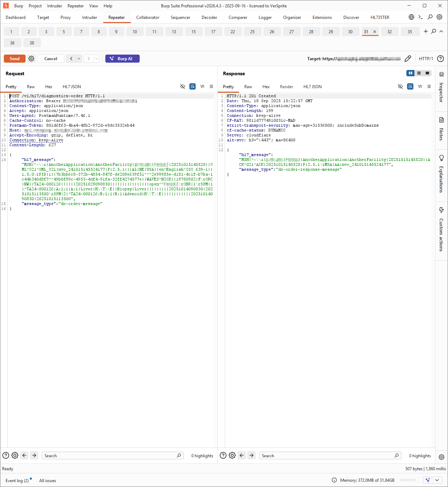The image size is (448, 487).
Task: Go forward to the next request in history
Action: pos(89,59)
